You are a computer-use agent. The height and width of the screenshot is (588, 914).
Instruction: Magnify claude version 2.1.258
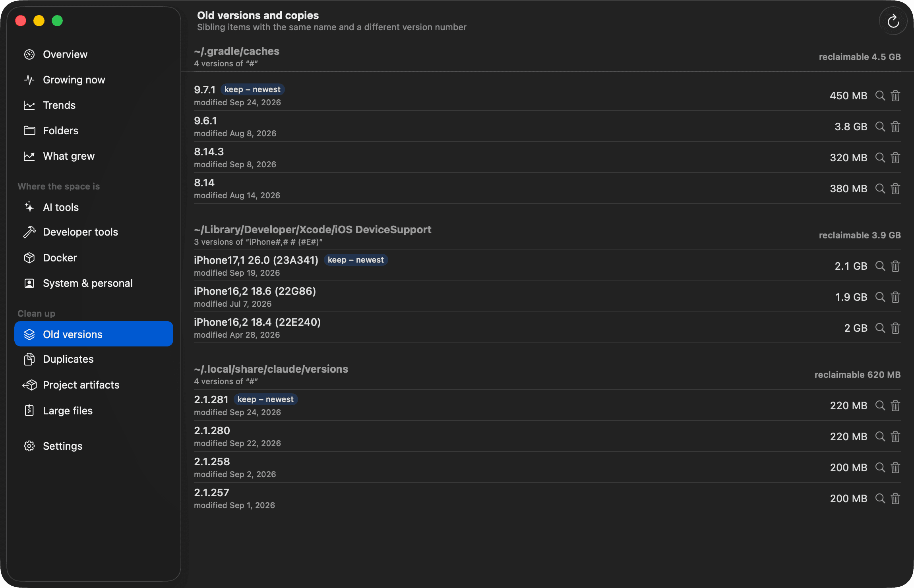click(880, 468)
